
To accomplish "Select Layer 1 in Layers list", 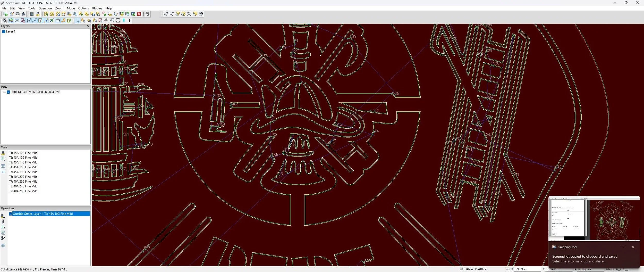I will click(11, 31).
